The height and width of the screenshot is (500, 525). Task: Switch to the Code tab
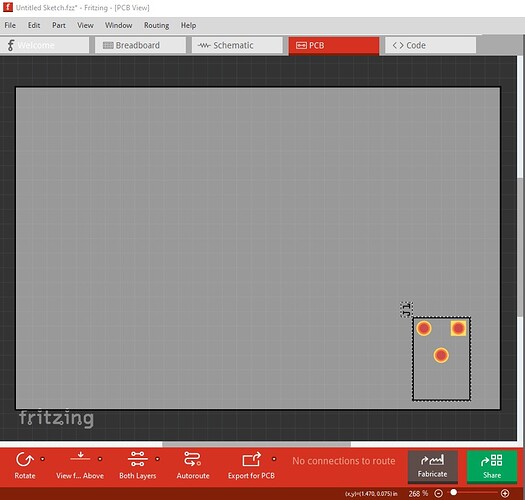point(430,45)
